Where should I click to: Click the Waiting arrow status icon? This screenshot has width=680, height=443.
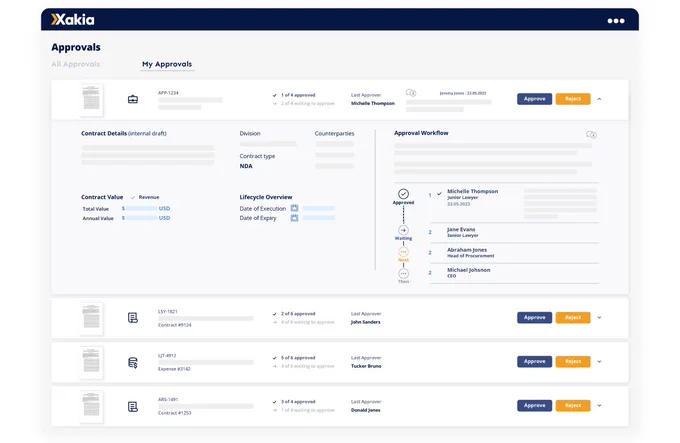coord(403,230)
